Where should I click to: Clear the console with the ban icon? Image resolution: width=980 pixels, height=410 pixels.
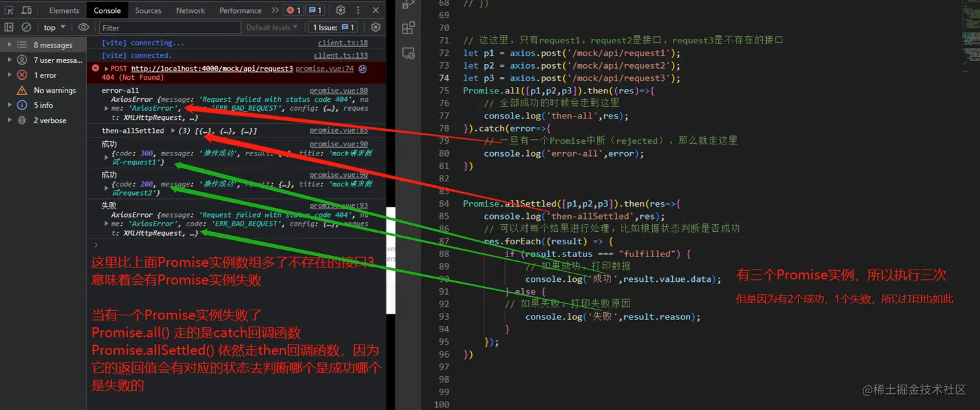[27, 27]
